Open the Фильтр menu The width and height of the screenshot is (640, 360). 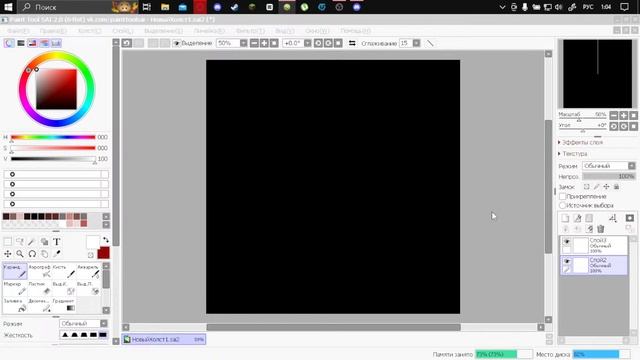click(x=250, y=31)
